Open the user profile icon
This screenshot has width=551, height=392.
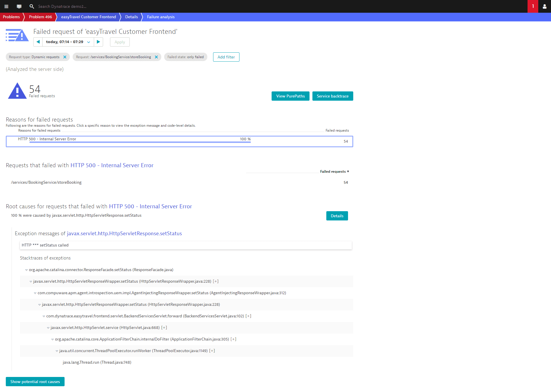tap(545, 6)
